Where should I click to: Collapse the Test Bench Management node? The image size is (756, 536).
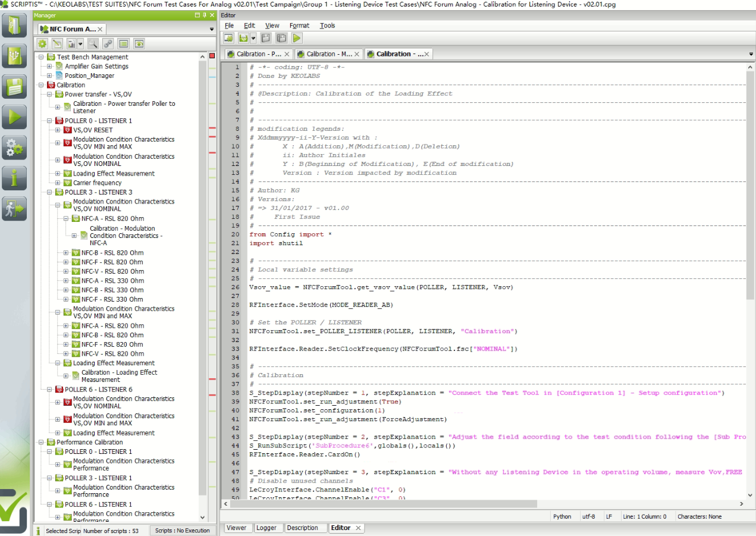[41, 57]
